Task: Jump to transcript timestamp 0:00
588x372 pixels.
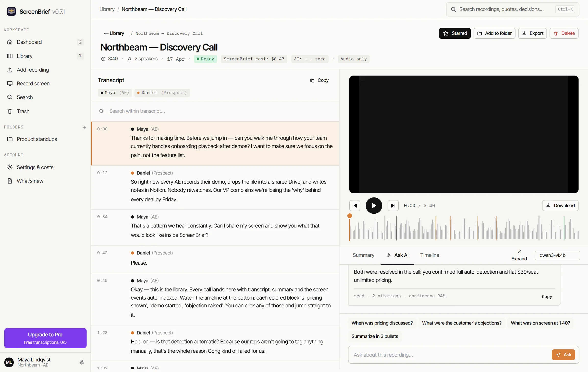Action: tap(102, 129)
